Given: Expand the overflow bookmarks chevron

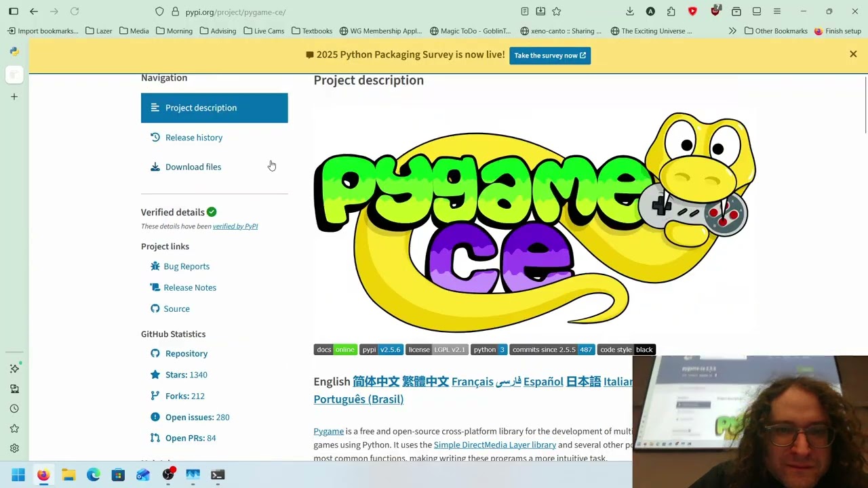Looking at the screenshot, I should 732,30.
